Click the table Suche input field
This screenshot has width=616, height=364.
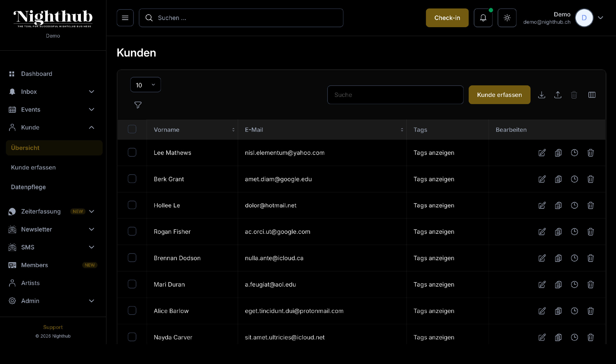click(x=395, y=95)
